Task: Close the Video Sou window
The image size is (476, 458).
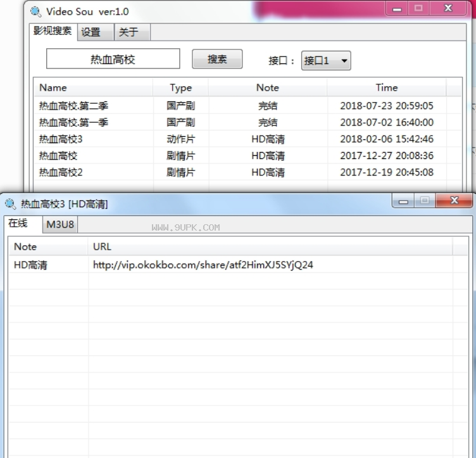Action: point(448,8)
